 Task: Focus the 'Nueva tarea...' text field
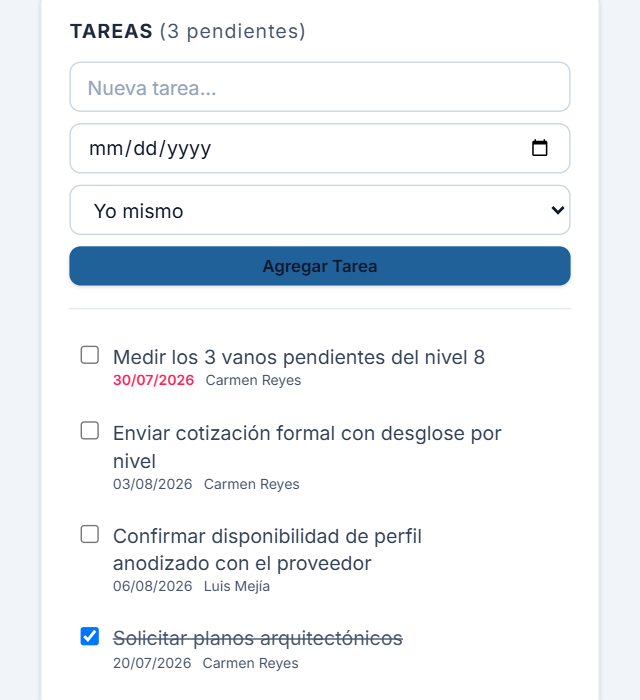click(x=320, y=87)
